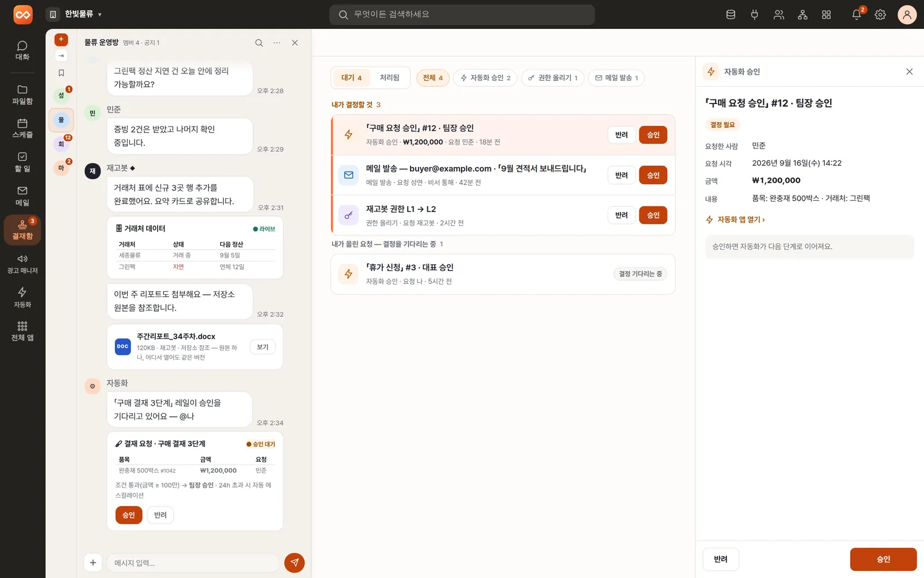The image size is (924, 578).
Task: Open the 스케줄 calendar sidebar item
Action: tap(23, 128)
